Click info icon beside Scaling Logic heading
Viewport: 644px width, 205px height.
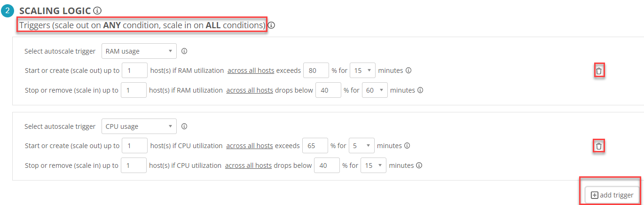97,10
